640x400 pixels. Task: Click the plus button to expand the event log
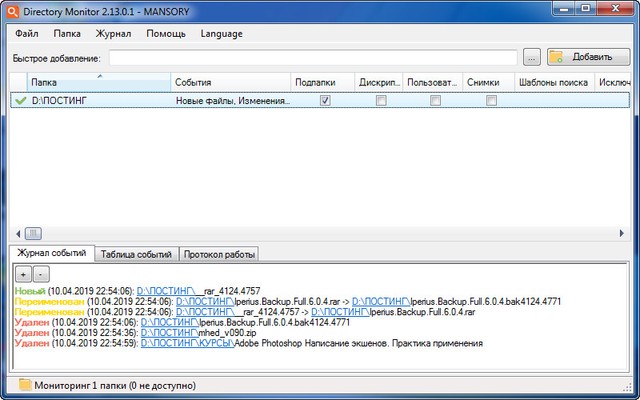click(x=23, y=273)
